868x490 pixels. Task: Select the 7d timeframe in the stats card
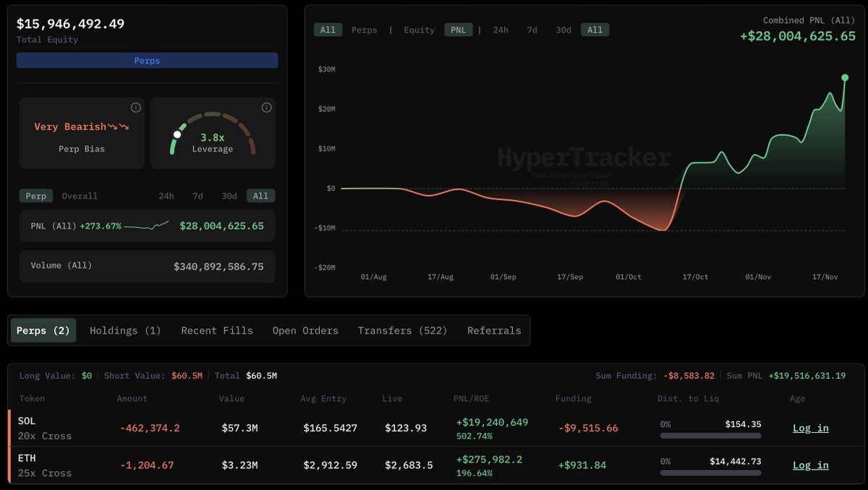pyautogui.click(x=197, y=196)
